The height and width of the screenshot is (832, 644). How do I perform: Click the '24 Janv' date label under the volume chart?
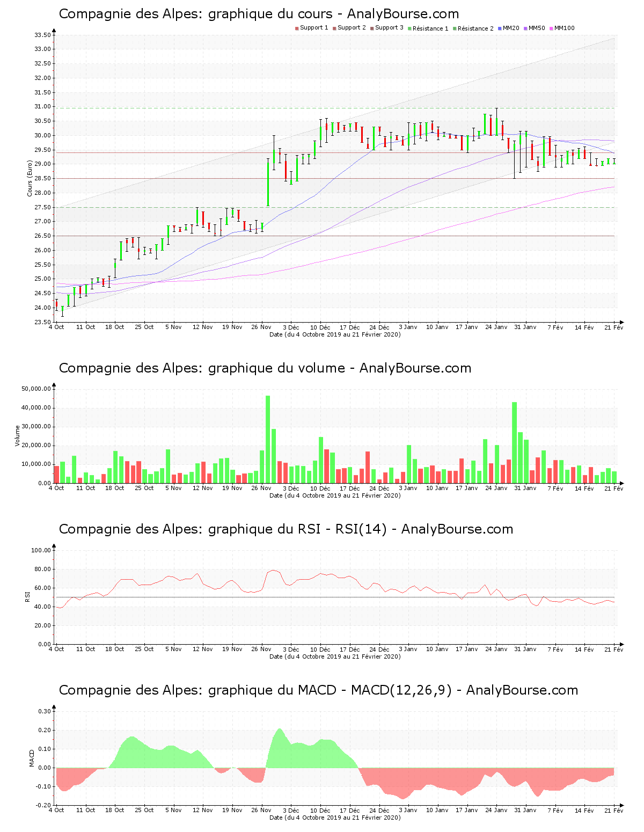pos(496,488)
